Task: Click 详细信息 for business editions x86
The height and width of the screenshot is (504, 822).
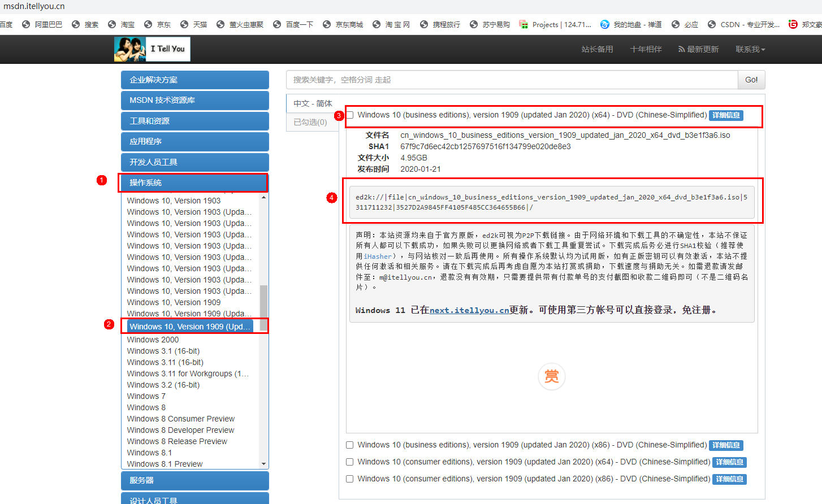Action: (726, 445)
